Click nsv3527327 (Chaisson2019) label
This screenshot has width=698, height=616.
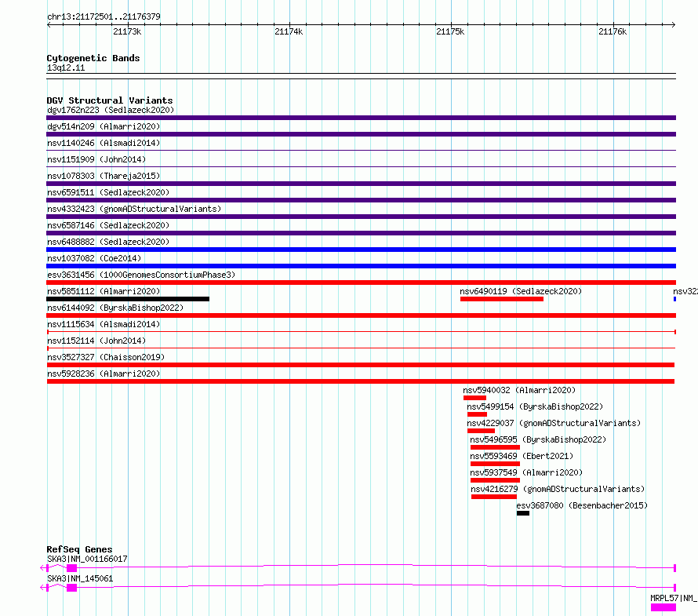(x=106, y=357)
